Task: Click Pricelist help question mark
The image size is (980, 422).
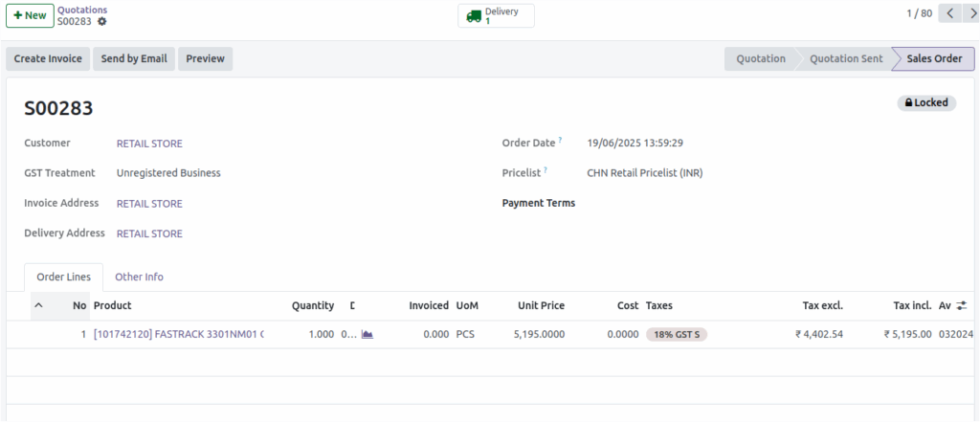Action: click(546, 170)
